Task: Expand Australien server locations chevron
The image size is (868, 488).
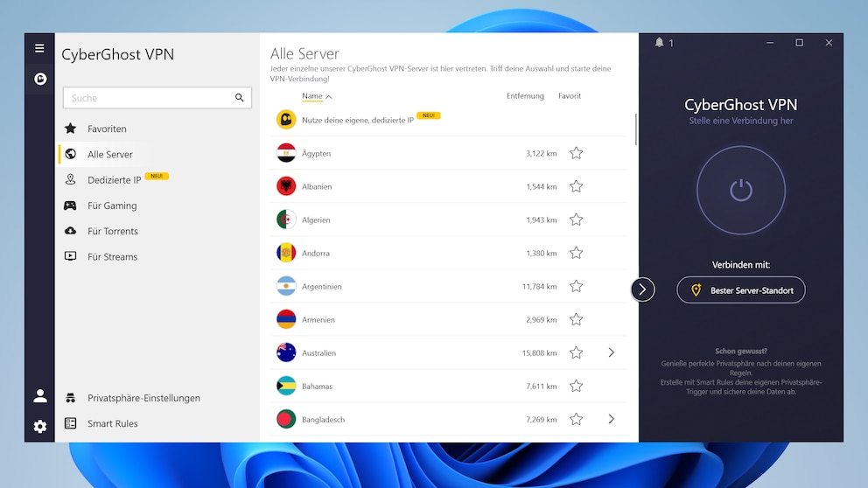Action: [x=611, y=352]
